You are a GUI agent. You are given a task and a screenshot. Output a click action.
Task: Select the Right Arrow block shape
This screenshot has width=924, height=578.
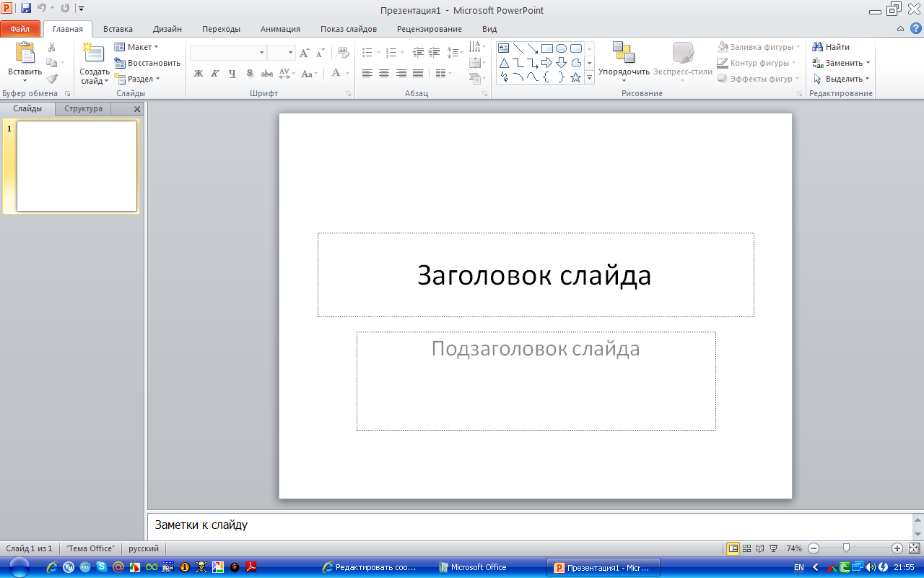547,63
